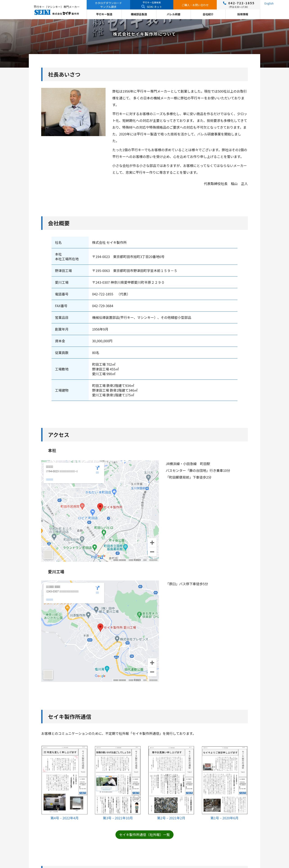Open larger map link on Aikawa factory map
Viewport: 289px width, 868px height.
pyautogui.click(x=50, y=599)
